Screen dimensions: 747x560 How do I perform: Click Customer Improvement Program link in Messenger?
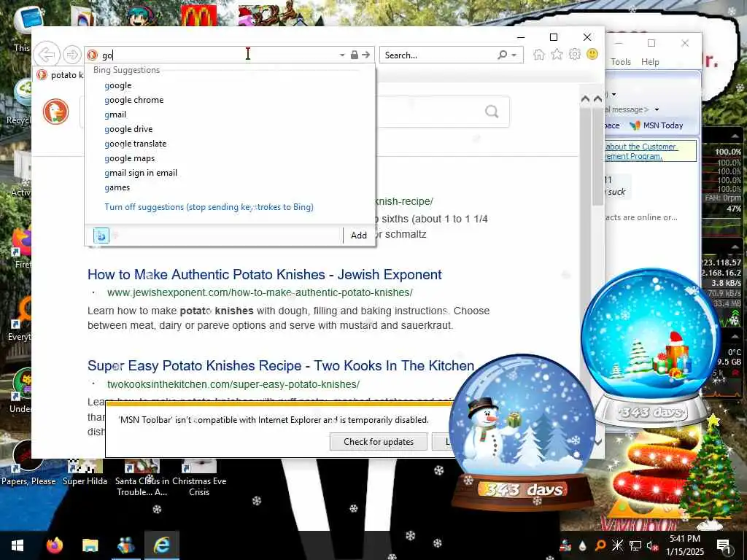click(x=640, y=152)
